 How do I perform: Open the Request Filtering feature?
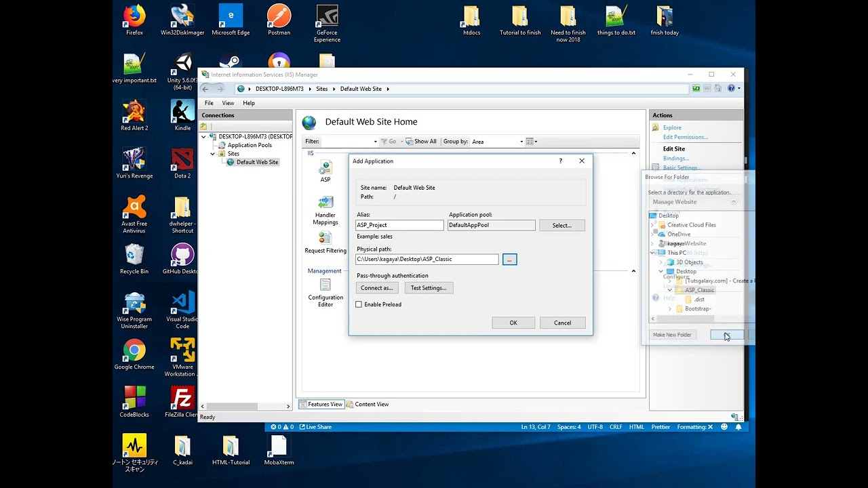(x=325, y=243)
